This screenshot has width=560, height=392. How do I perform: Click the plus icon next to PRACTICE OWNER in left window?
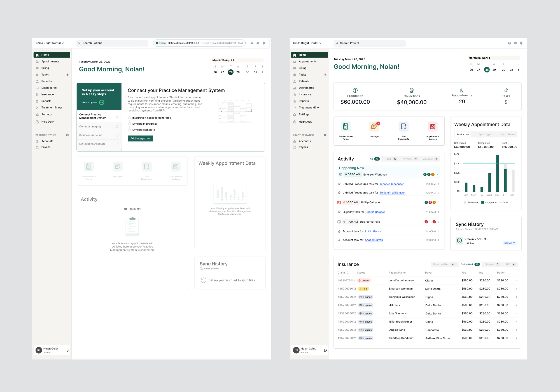(x=67, y=135)
